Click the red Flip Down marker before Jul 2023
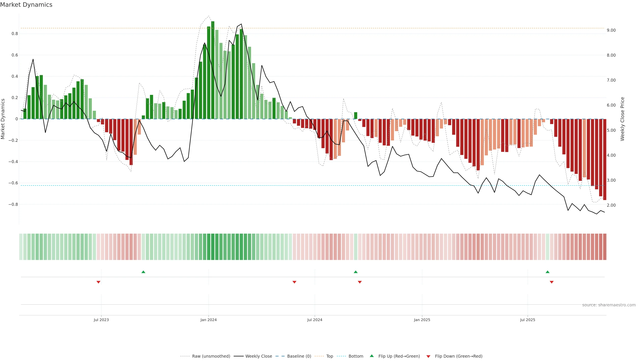Image resolution: width=644 pixels, height=362 pixels. (x=98, y=282)
